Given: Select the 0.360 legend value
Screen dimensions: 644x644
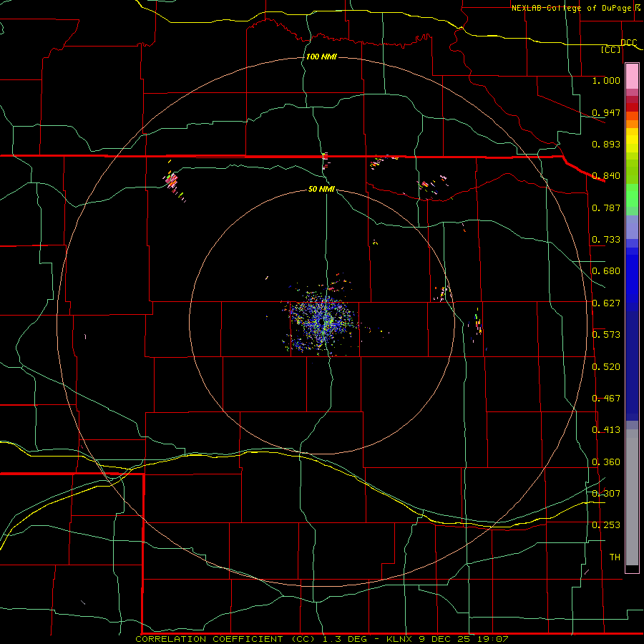Looking at the screenshot, I should coord(606,462).
